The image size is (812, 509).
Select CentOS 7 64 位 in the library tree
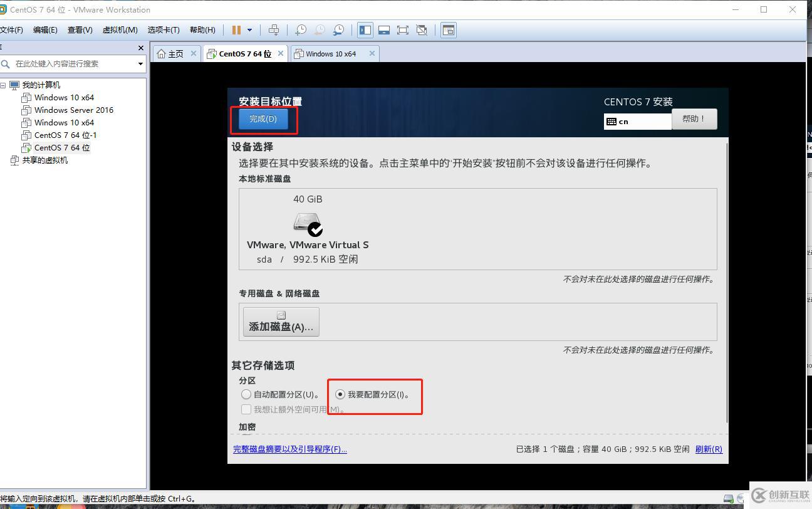click(62, 148)
